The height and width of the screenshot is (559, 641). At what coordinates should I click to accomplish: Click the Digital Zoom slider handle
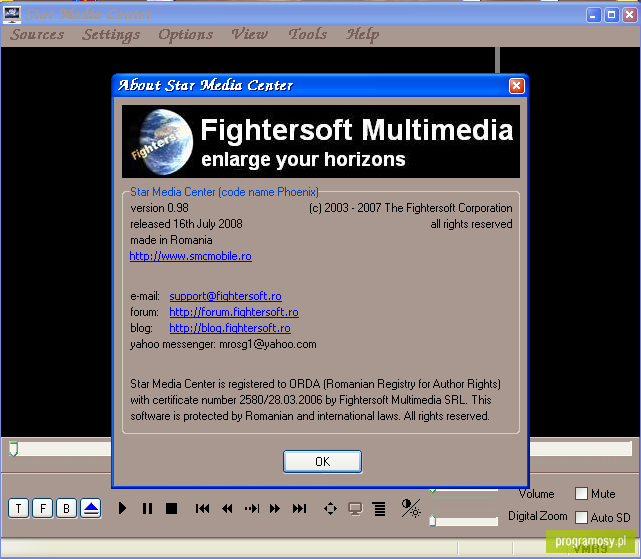433,521
